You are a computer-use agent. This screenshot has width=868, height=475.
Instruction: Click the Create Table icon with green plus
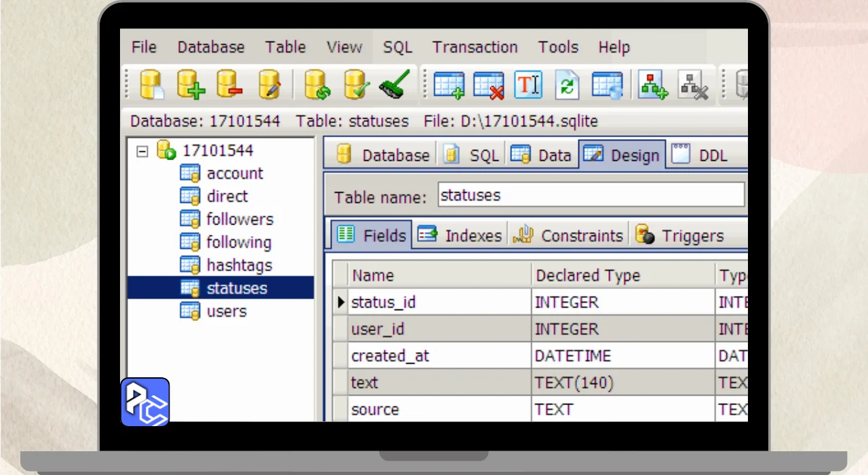pos(449,85)
